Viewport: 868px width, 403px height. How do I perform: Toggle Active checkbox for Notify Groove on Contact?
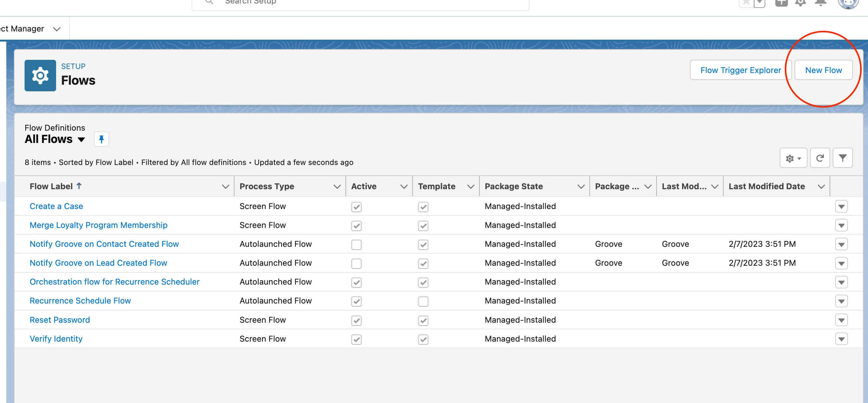point(356,244)
